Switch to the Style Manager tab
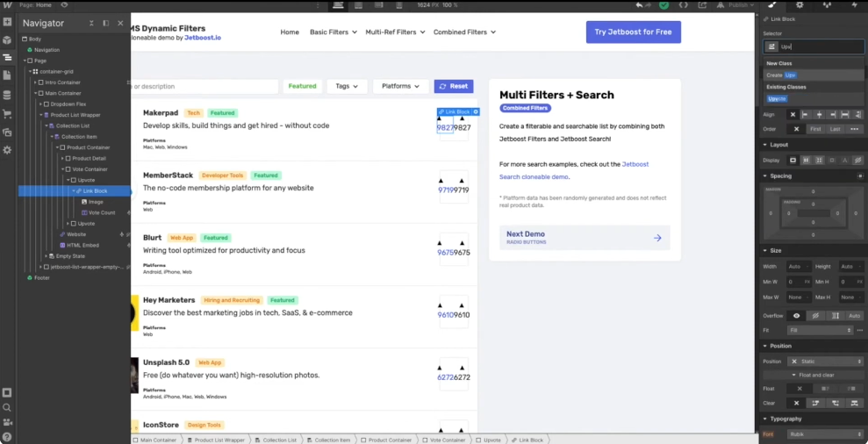This screenshot has width=868, height=444. click(827, 5)
